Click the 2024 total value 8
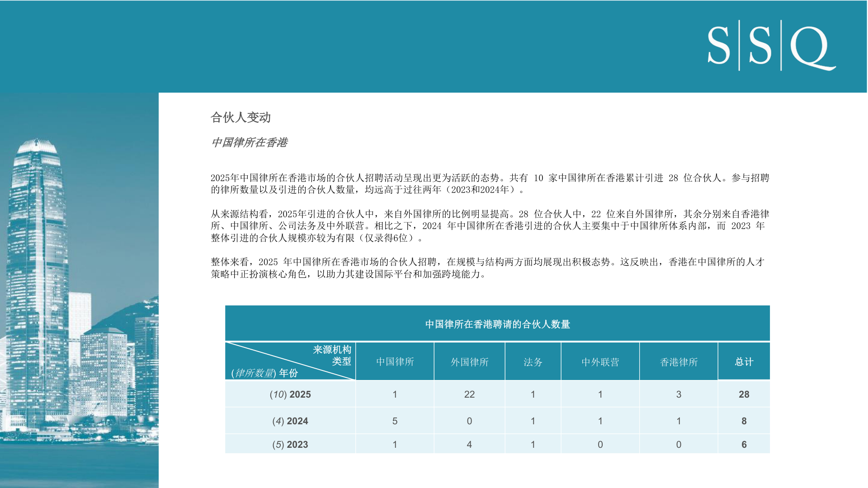The image size is (868, 488). tap(744, 421)
